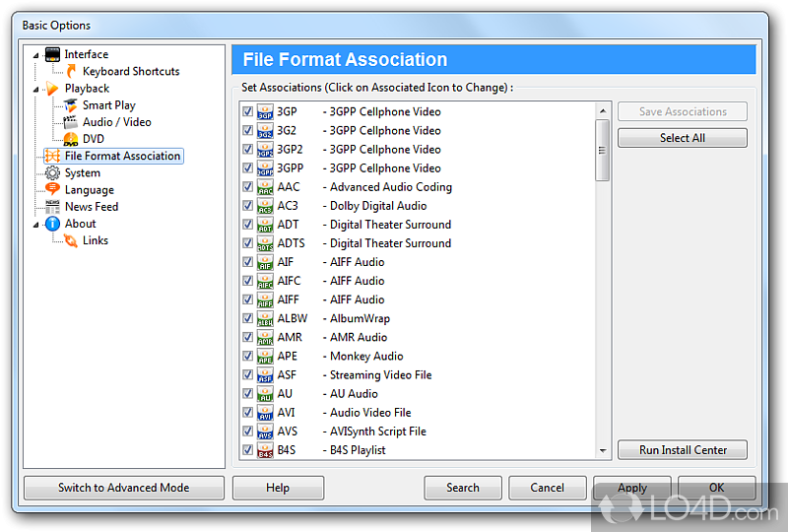Select Smart Play in the options tree
The width and height of the screenshot is (788, 532).
click(x=109, y=105)
